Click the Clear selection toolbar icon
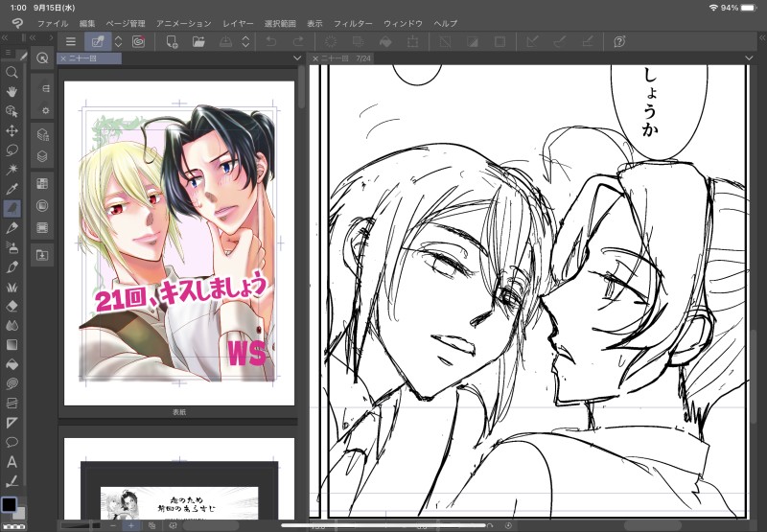 [x=445, y=42]
